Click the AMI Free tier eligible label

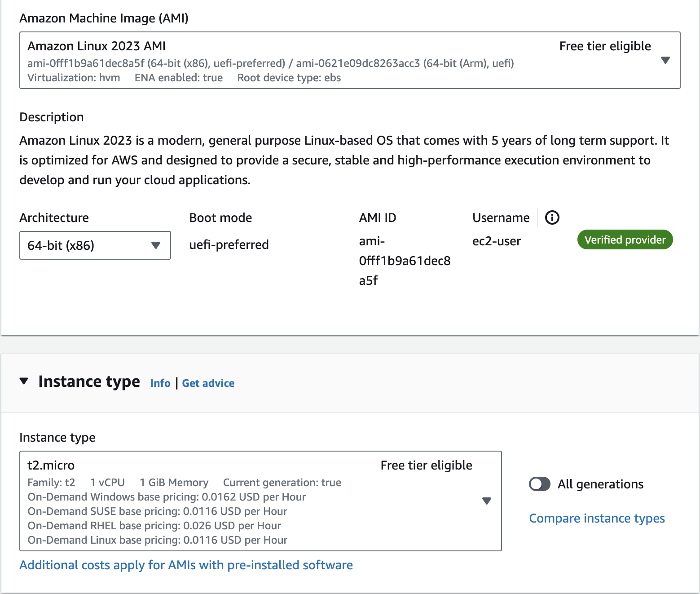click(x=605, y=46)
